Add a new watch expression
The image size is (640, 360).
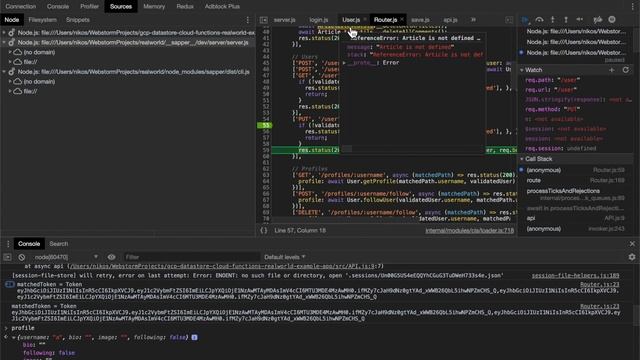(611, 70)
